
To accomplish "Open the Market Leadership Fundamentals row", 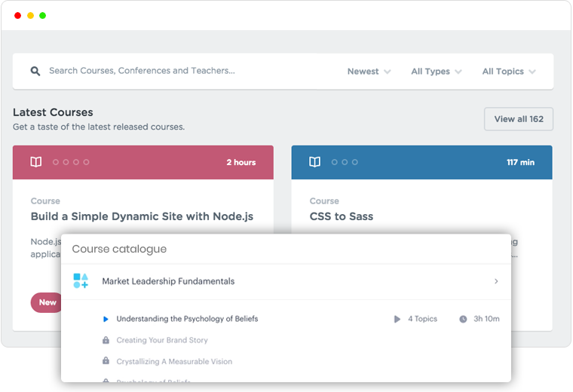I will tap(286, 281).
